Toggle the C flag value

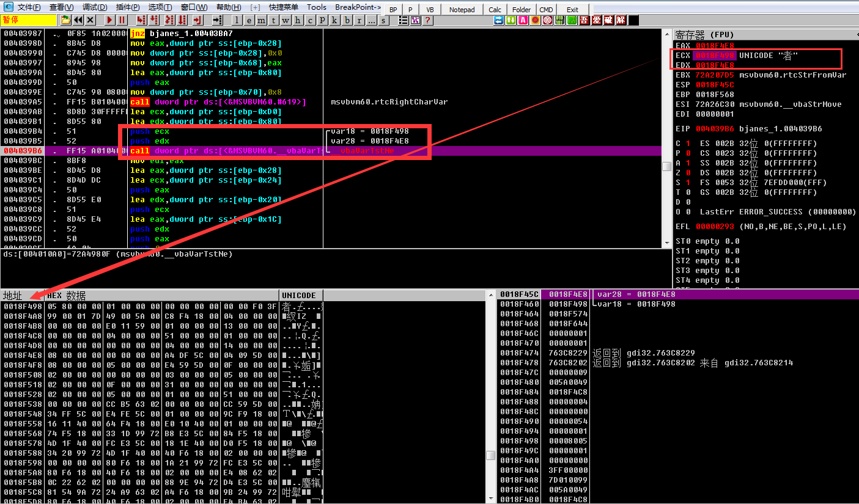pos(687,144)
